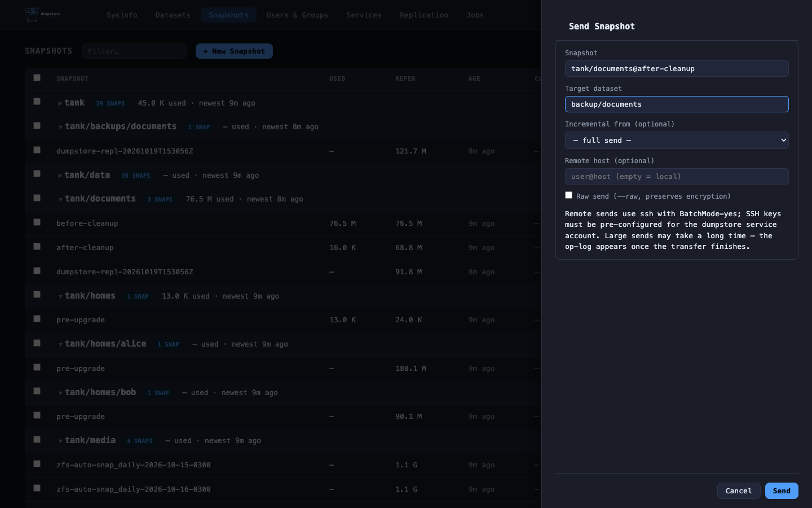Click the 121.7 M refer value

coord(411,151)
